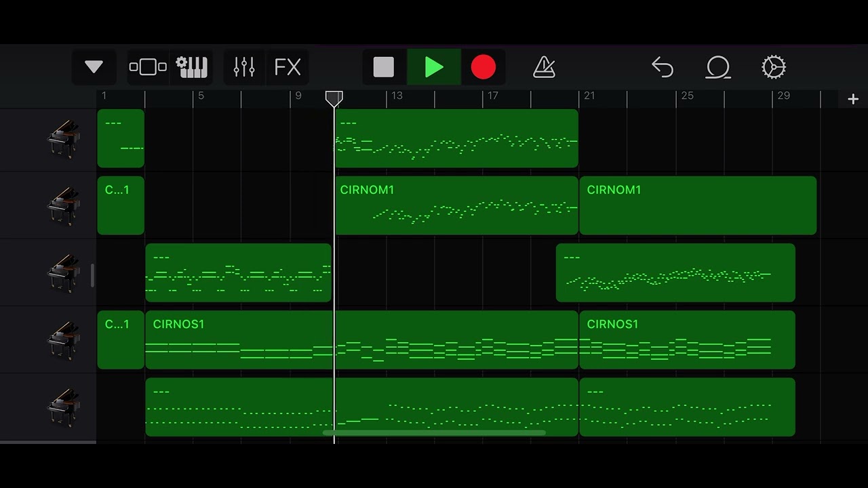868x488 pixels.
Task: Stop playback with the square button
Action: pyautogui.click(x=384, y=67)
